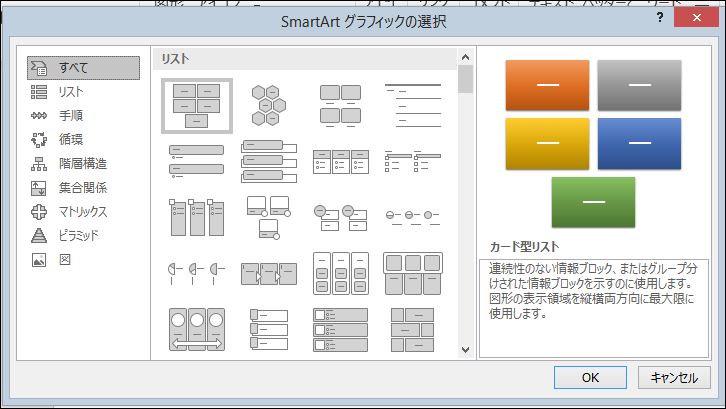Select the card-type list layout thumbnail
Screen dimensions: 726x409
[197, 106]
